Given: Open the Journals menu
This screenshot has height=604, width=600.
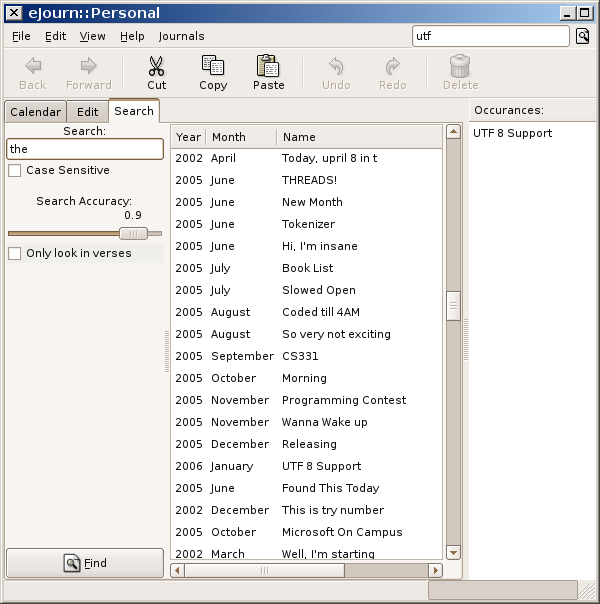Looking at the screenshot, I should coord(181,36).
